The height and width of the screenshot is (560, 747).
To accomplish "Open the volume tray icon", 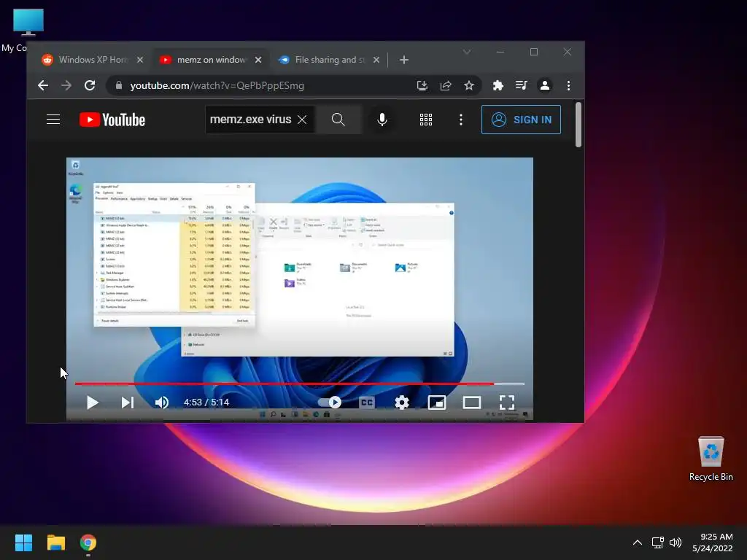I will click(x=676, y=542).
